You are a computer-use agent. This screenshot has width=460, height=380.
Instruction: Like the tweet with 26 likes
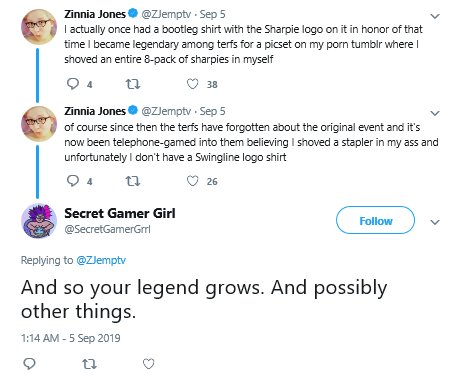tap(192, 181)
